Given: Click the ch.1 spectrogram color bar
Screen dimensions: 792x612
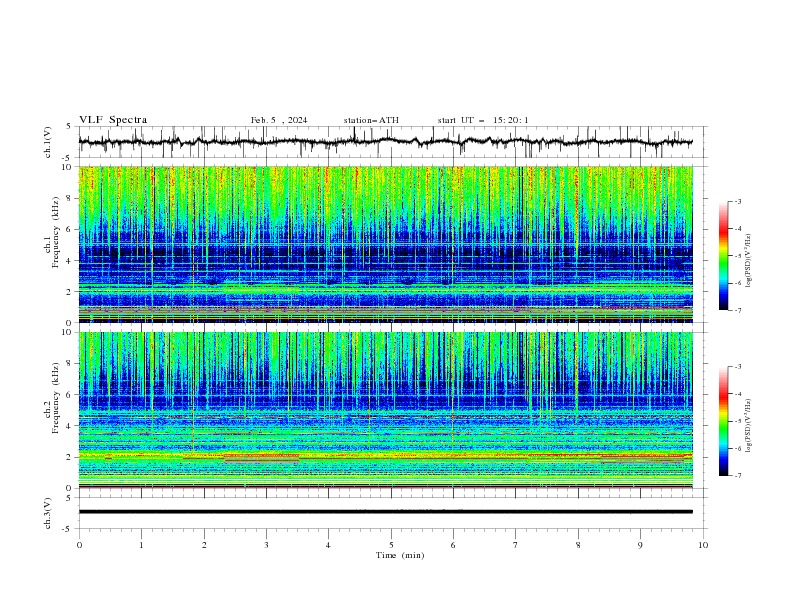Looking at the screenshot, I should [724, 256].
